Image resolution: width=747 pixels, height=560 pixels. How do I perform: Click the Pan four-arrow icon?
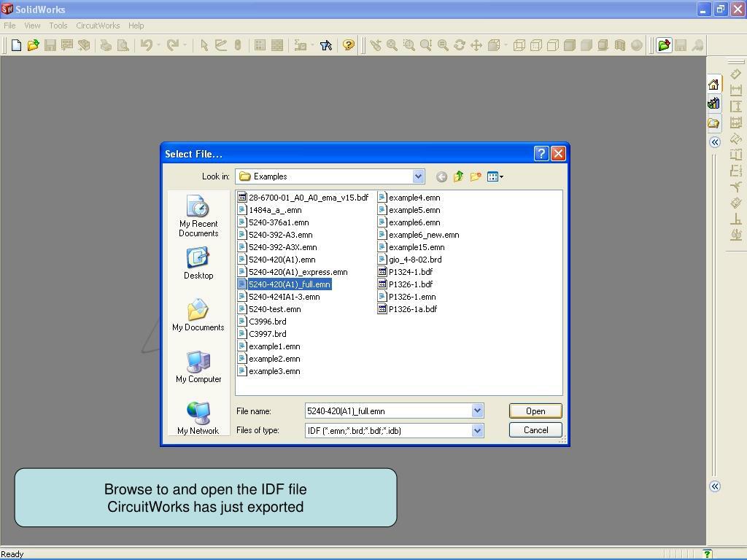476,45
